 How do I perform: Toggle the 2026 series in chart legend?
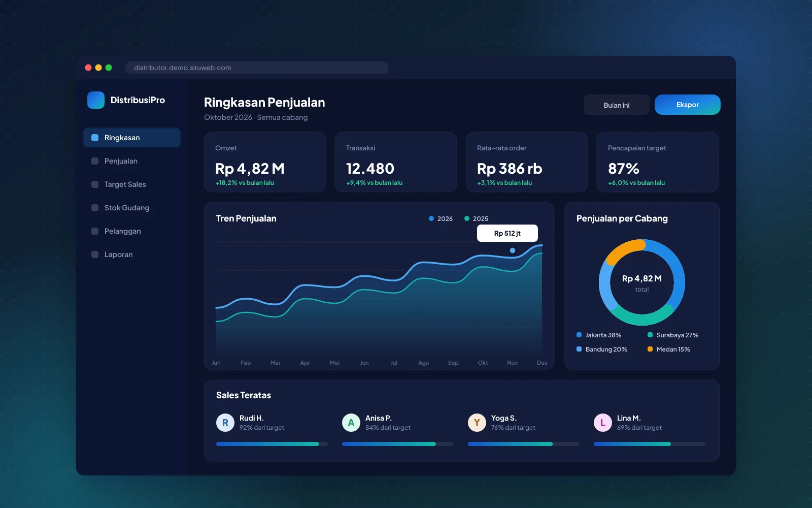point(441,218)
